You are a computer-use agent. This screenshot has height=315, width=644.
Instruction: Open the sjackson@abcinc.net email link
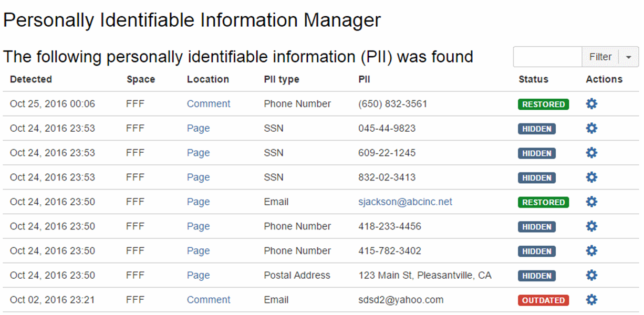coord(405,202)
